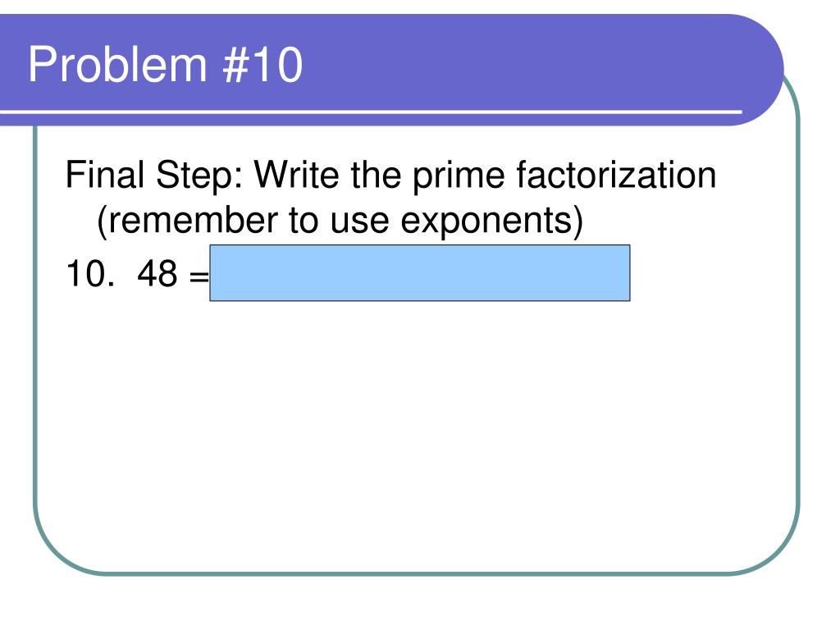Click the word 'to' in the second line
The height and width of the screenshot is (630, 840).
[x=304, y=221]
